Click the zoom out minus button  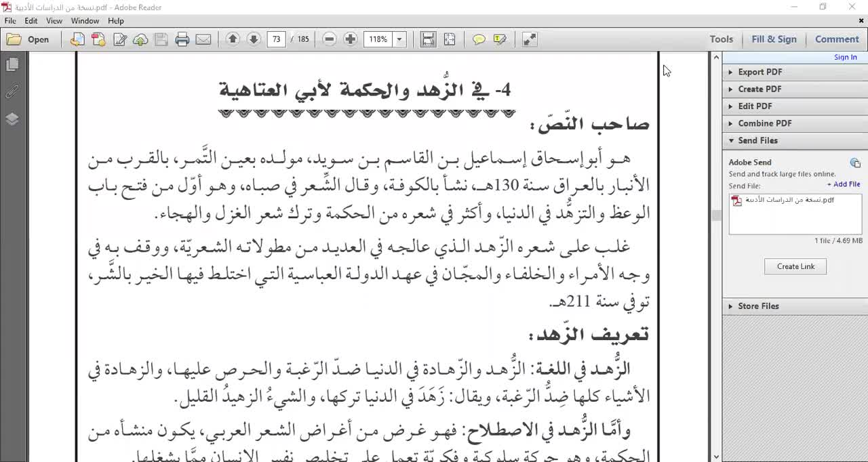coord(330,39)
